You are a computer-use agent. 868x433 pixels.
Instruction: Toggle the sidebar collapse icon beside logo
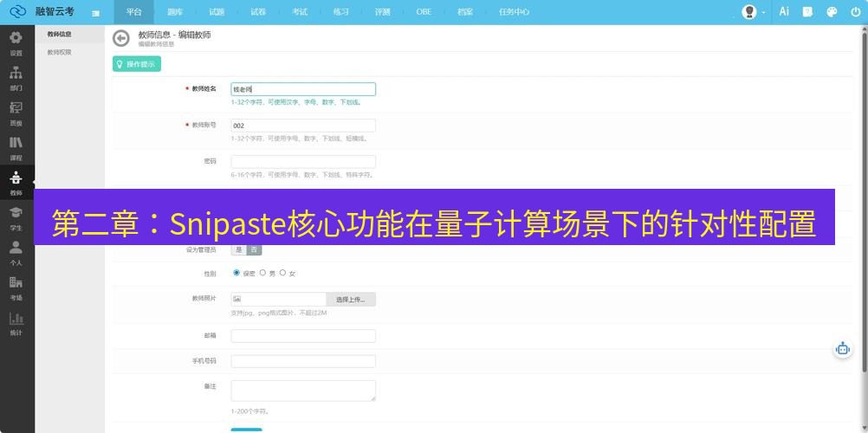click(96, 13)
